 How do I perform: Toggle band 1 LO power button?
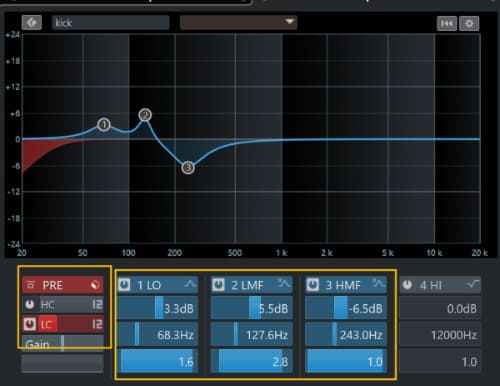[124, 285]
